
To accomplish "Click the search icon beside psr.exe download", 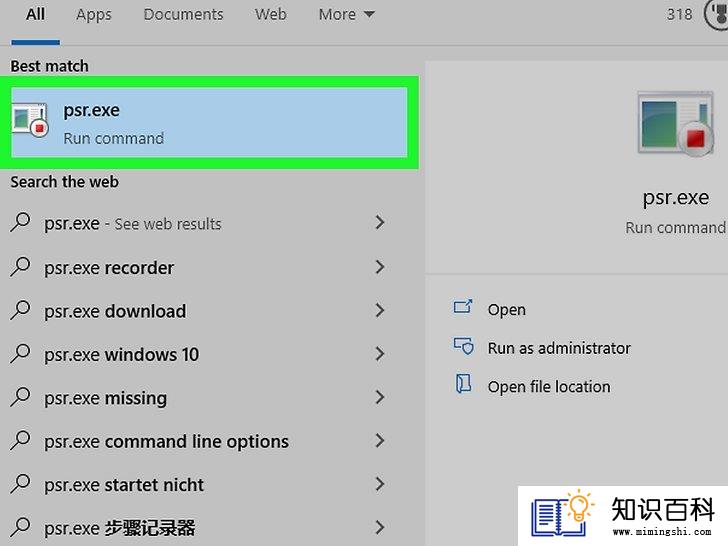I will tap(20, 310).
